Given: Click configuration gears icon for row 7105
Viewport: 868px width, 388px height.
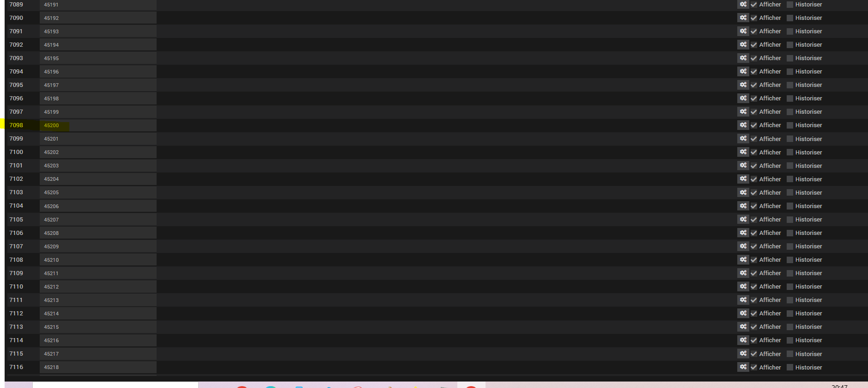Looking at the screenshot, I should pyautogui.click(x=743, y=219).
